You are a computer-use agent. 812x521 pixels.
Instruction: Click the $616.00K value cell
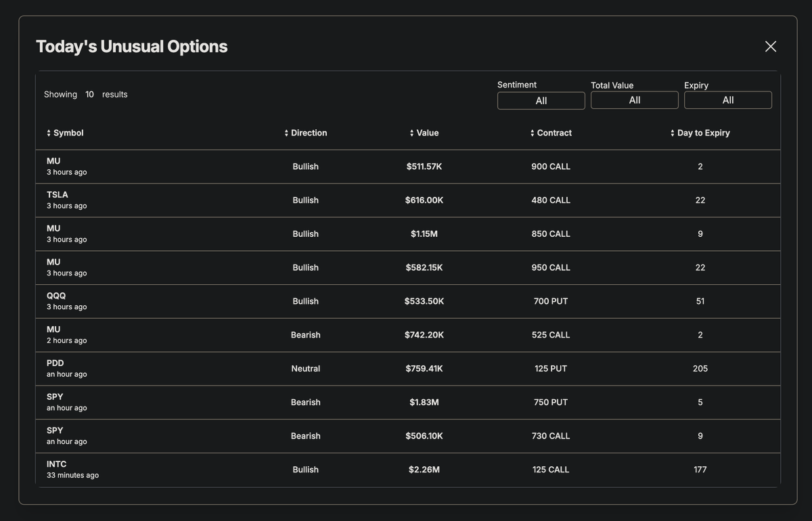424,200
